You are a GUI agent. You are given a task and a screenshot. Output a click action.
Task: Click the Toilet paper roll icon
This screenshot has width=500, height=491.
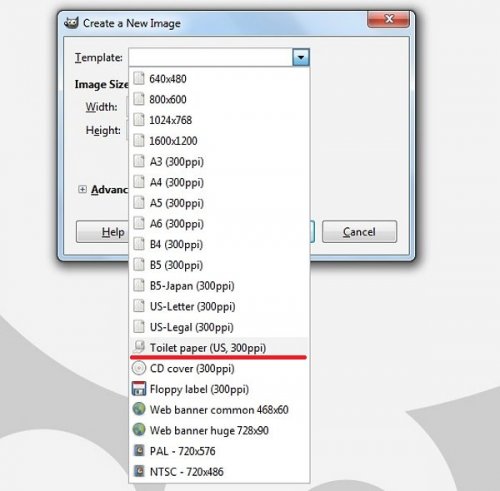(139, 347)
